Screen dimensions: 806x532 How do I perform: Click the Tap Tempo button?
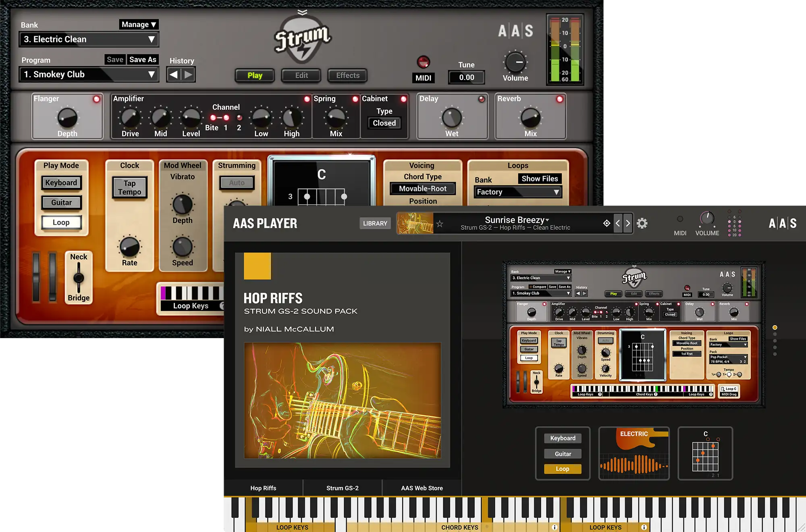tap(129, 187)
